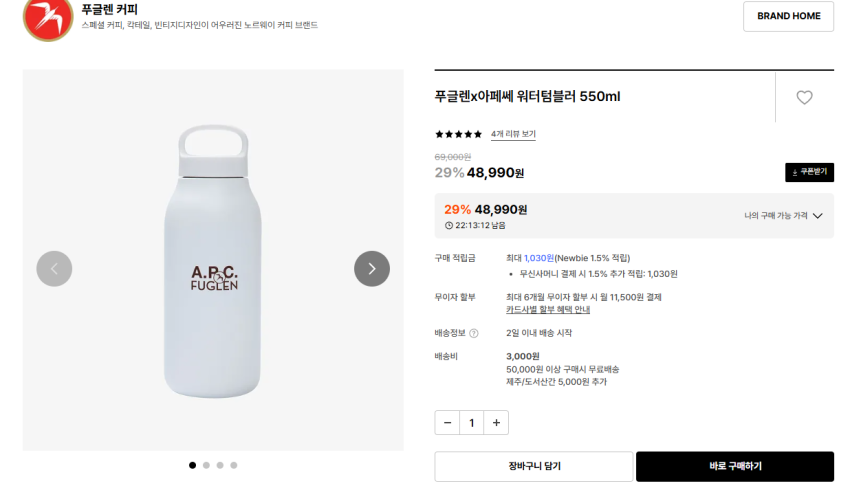Viewport: 850px width, 501px height.
Task: Click the quantity input field
Action: pyautogui.click(x=472, y=423)
